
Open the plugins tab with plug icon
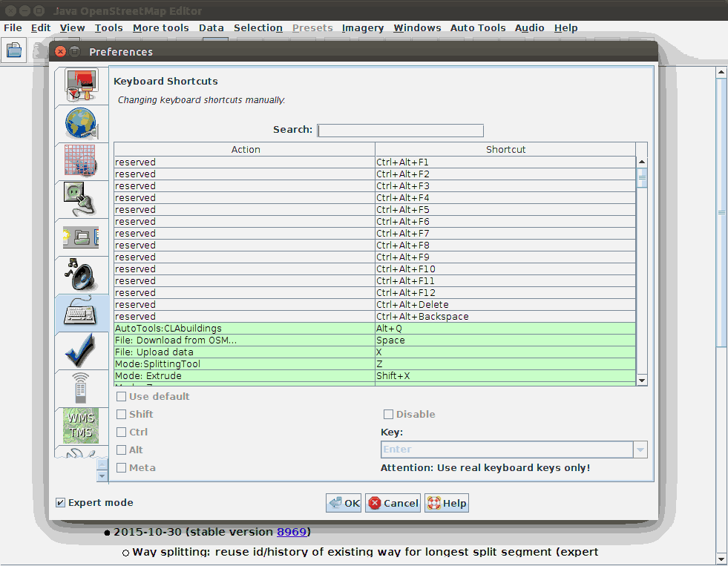(81, 199)
